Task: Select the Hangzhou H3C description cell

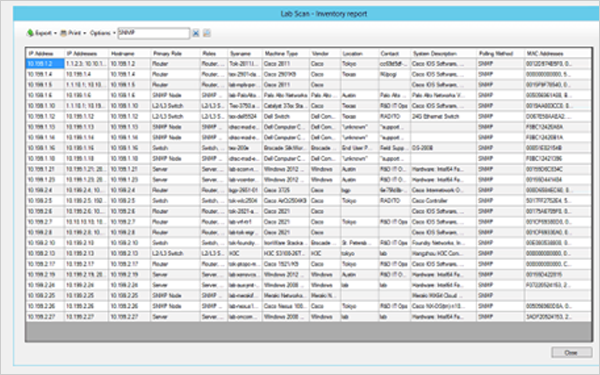Action: point(443,253)
